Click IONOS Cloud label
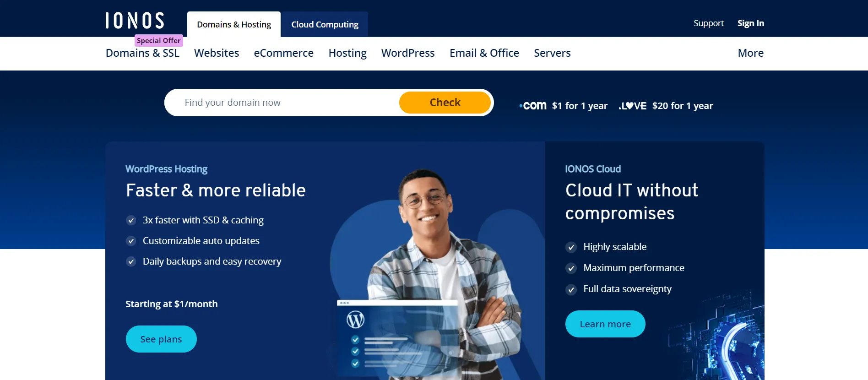The height and width of the screenshot is (380, 868). click(x=593, y=169)
